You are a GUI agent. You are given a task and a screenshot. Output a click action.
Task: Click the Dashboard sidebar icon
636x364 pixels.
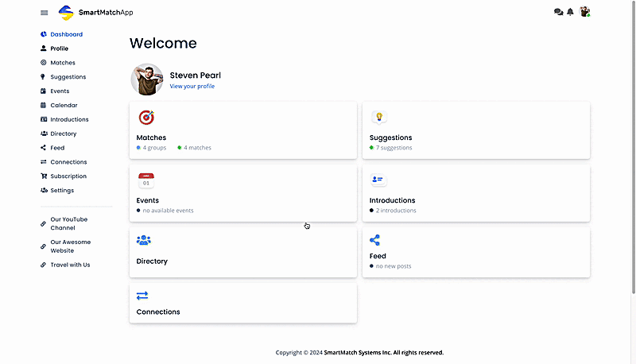pyautogui.click(x=44, y=34)
